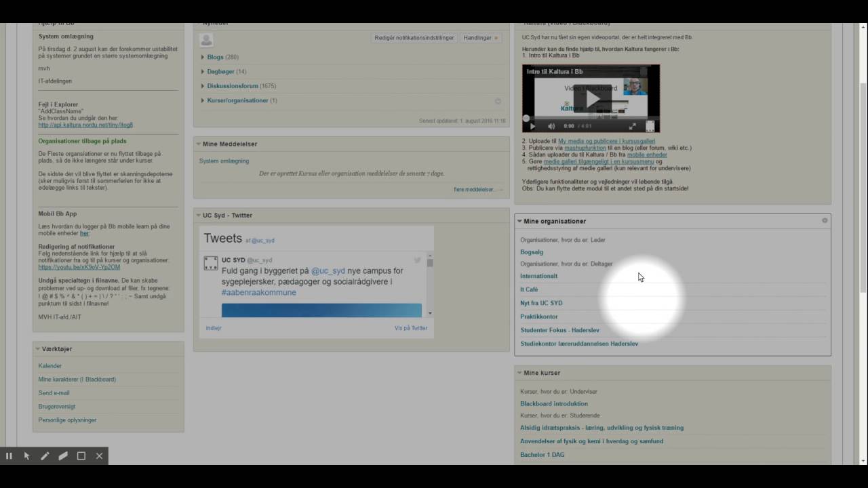Collapse the Mine Meddelelser module
This screenshot has width=868, height=488.
pyautogui.click(x=198, y=144)
